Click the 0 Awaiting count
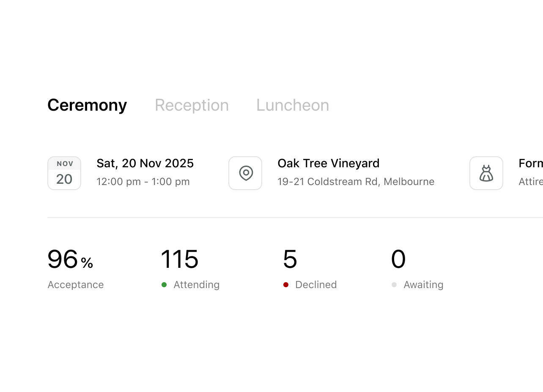Viewport: 543px width, 392px height. [398, 259]
